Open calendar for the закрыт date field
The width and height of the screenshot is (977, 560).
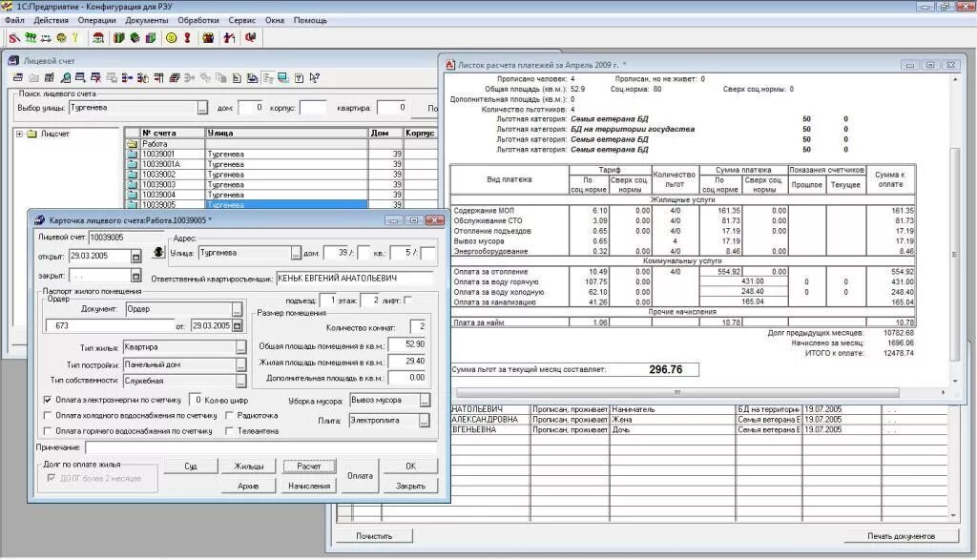(135, 276)
